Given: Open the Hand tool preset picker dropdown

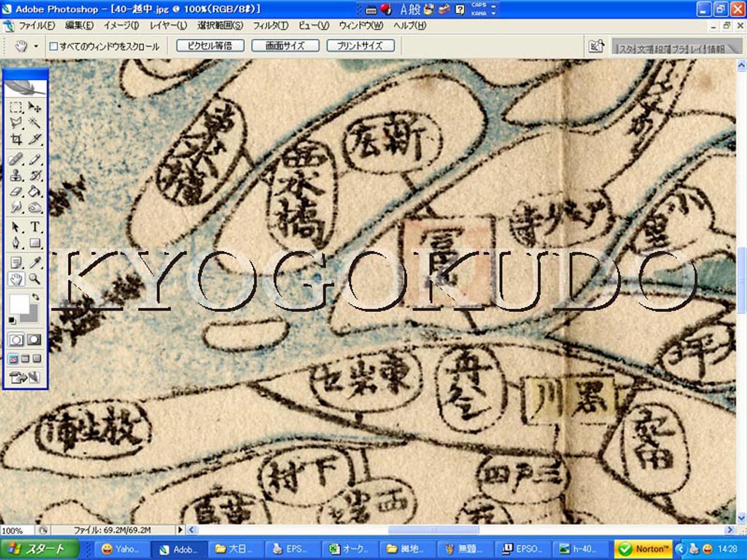Looking at the screenshot, I should [36, 47].
